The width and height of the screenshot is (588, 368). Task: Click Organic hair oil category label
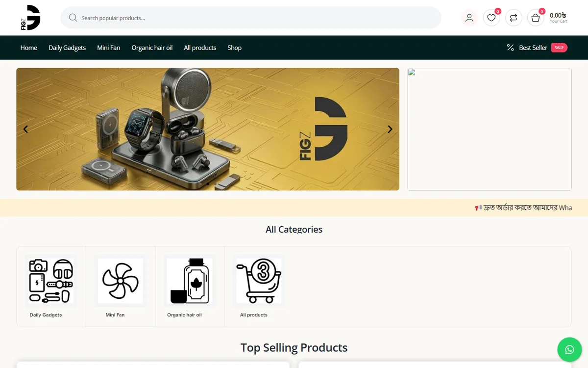[184, 315]
